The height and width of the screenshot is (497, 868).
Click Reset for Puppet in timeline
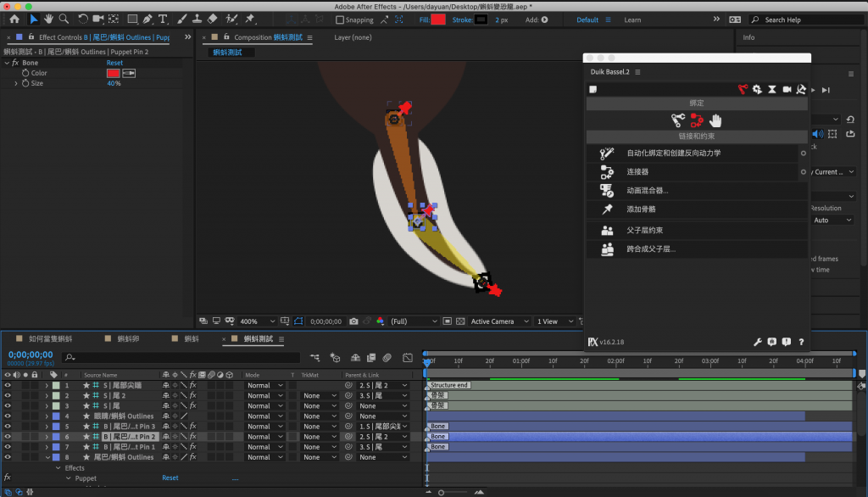click(170, 477)
